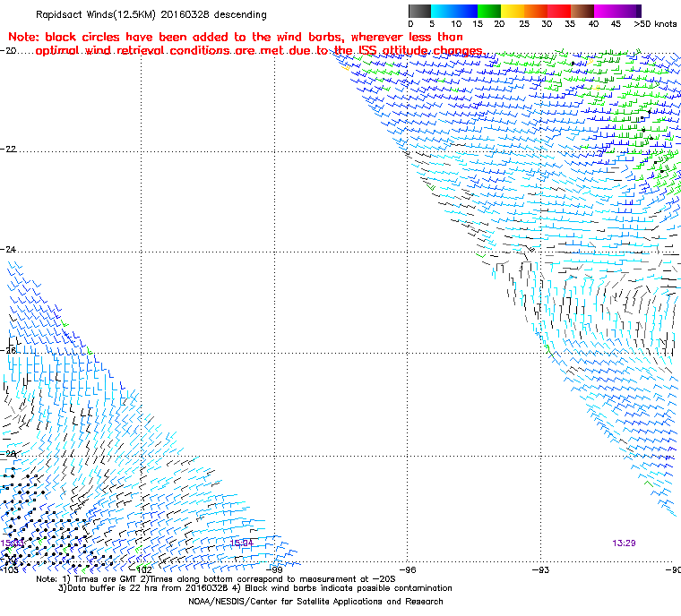Click the '3)Data buffer is 22 hrs' footnote line
Screen dimensions: 681x616
pos(255,587)
